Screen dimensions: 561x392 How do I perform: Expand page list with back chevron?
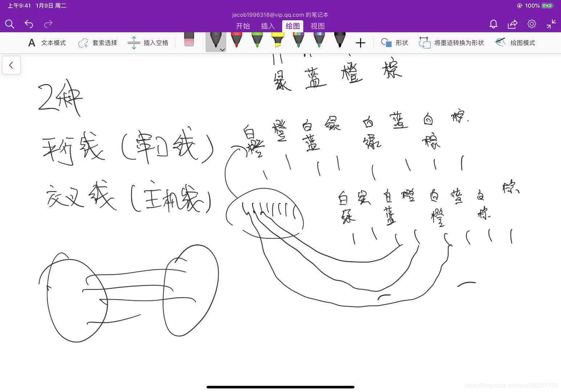11,65
